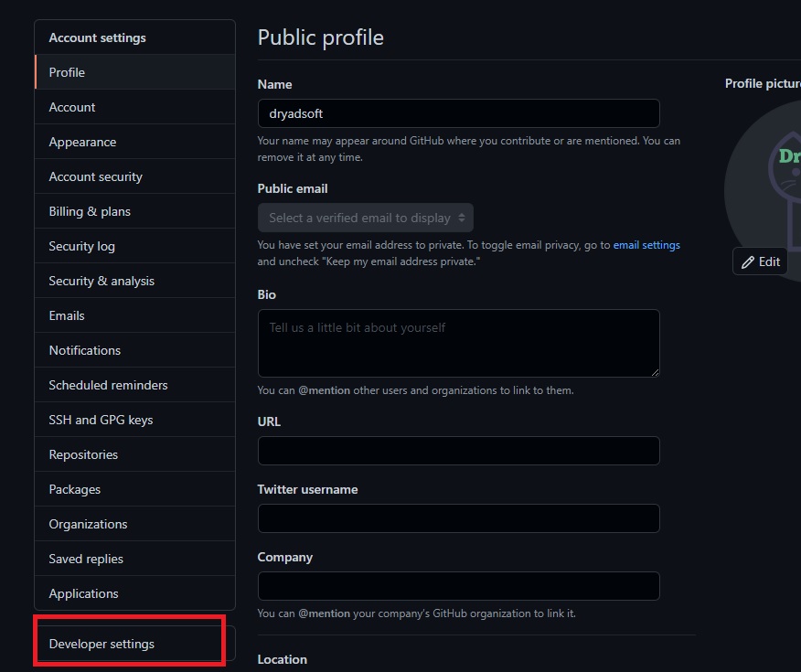Select Account security in sidebar
Viewport: 801px width, 672px height.
[134, 176]
